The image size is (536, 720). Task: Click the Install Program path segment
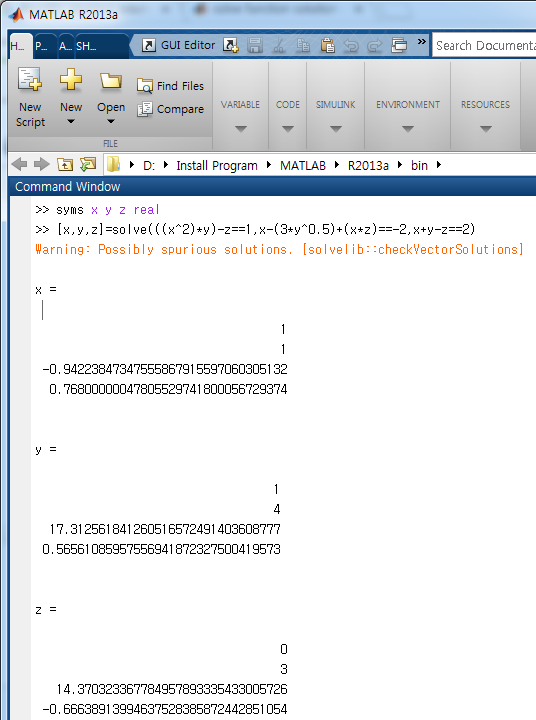(x=217, y=165)
